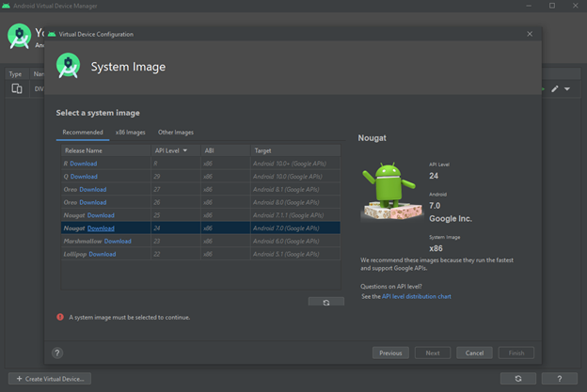Click the Finish button
Screen dimensions: 587x392
pos(516,353)
